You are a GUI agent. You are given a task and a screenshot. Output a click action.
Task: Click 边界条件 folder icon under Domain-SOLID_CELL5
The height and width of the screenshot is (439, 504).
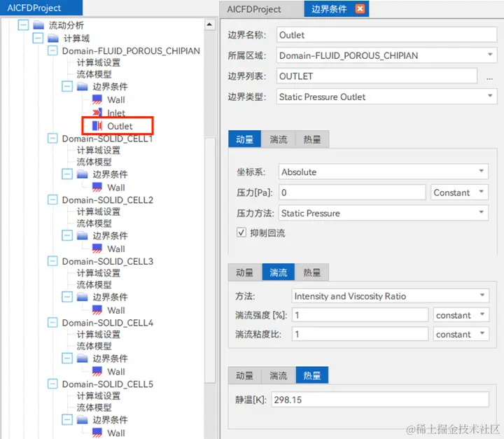pyautogui.click(x=83, y=419)
